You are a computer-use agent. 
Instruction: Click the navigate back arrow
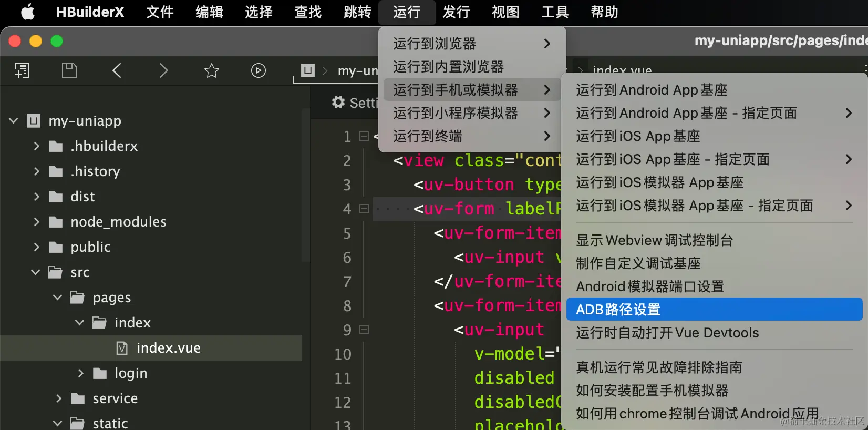pos(117,70)
